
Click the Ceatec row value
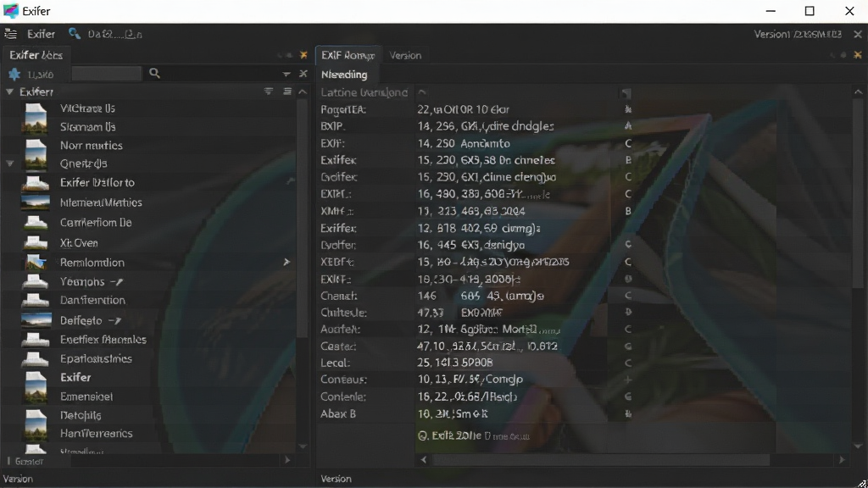(x=487, y=347)
